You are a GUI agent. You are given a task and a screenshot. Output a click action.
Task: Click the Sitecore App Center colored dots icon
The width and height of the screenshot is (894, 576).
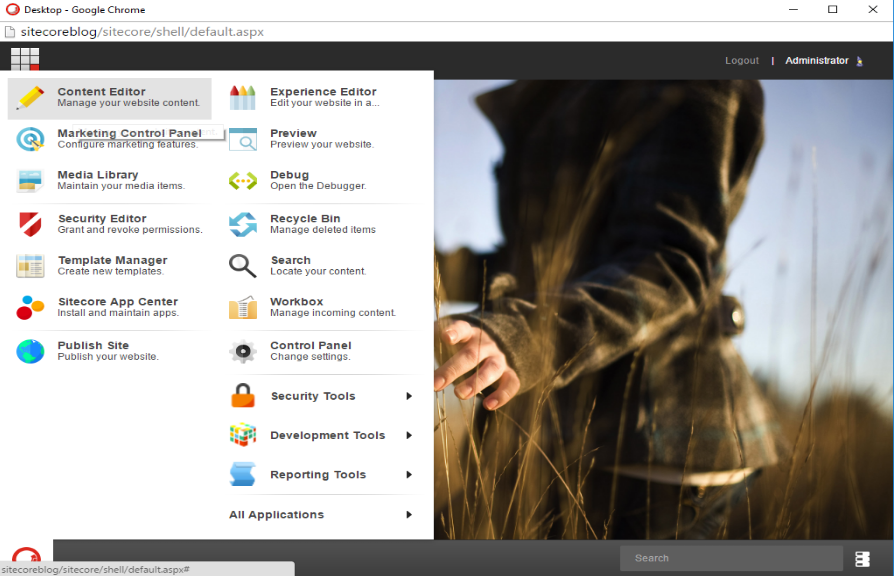pos(30,307)
